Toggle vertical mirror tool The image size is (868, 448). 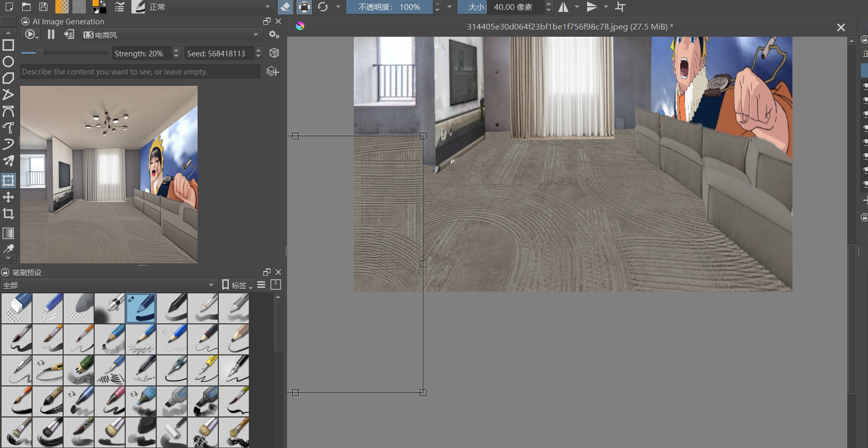tap(592, 7)
